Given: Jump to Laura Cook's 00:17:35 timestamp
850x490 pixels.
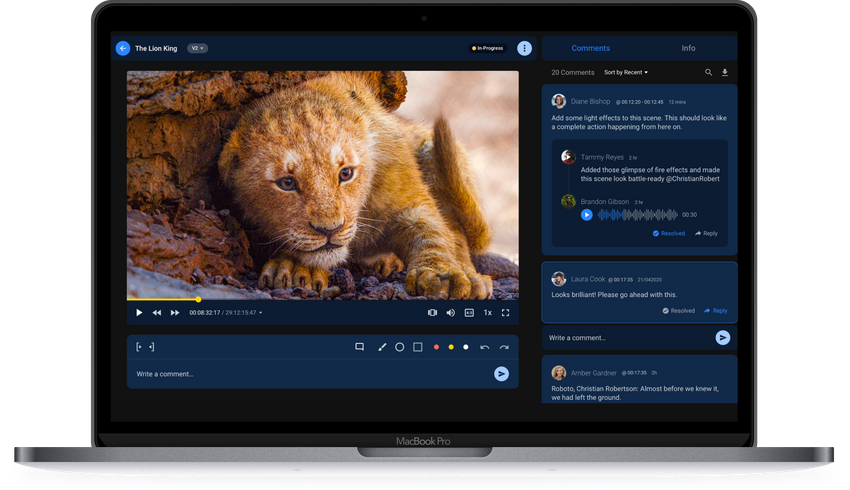Looking at the screenshot, I should point(620,280).
